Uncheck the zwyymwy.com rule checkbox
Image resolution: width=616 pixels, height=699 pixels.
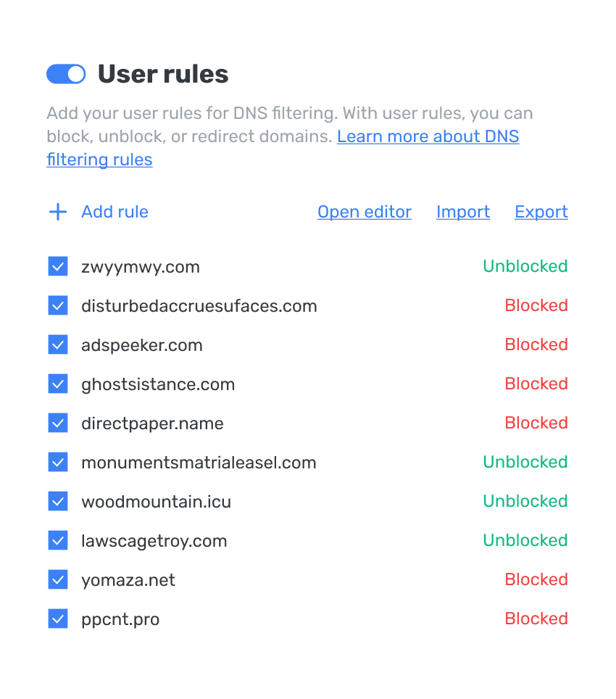[x=58, y=267]
